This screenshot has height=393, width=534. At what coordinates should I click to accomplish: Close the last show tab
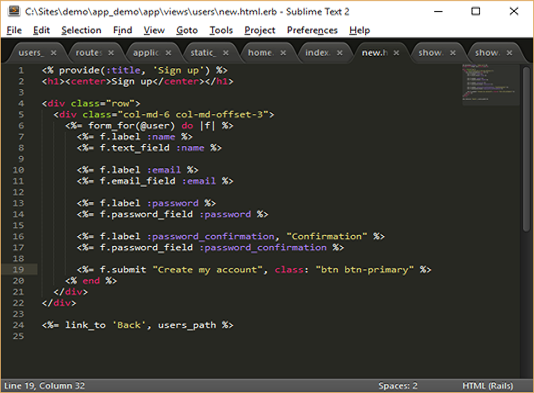point(509,53)
